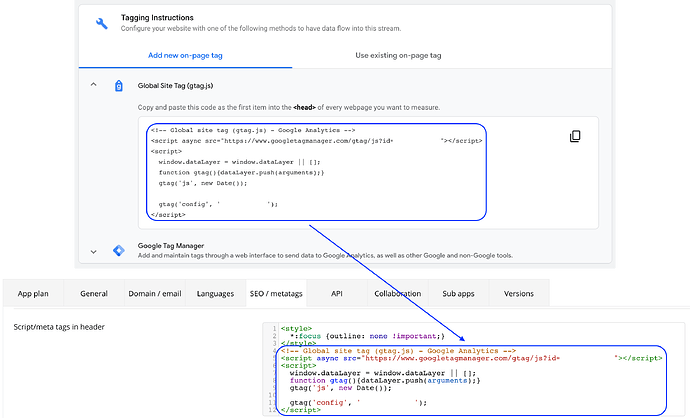Viewport: 690px width, 418px height.
Task: Click the Global Site Tag (gtag.js) heading
Action: pyautogui.click(x=175, y=86)
